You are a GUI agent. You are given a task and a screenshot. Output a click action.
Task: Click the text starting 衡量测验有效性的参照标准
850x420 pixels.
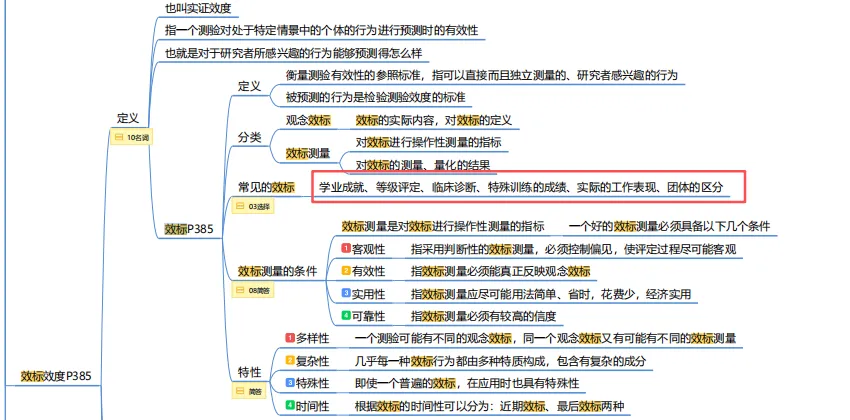(481, 75)
